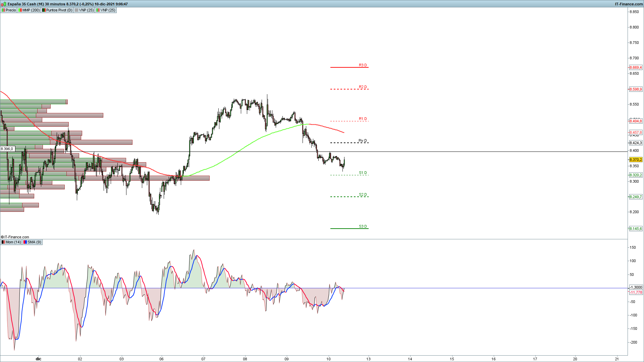Click the -11,778 SMA value tag
The height and width of the screenshot is (362, 644).
(x=636, y=292)
